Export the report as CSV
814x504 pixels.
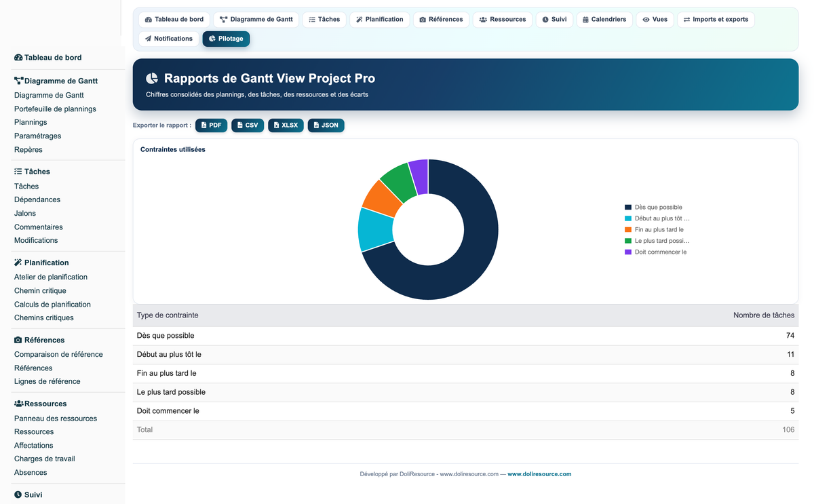click(x=248, y=125)
